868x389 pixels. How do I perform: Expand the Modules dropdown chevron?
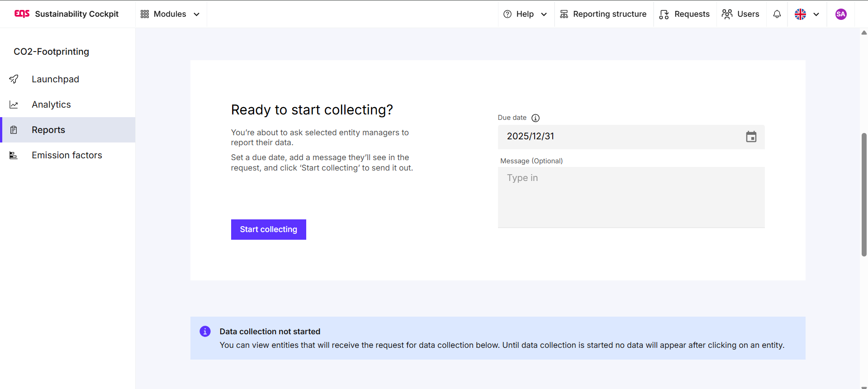click(197, 14)
